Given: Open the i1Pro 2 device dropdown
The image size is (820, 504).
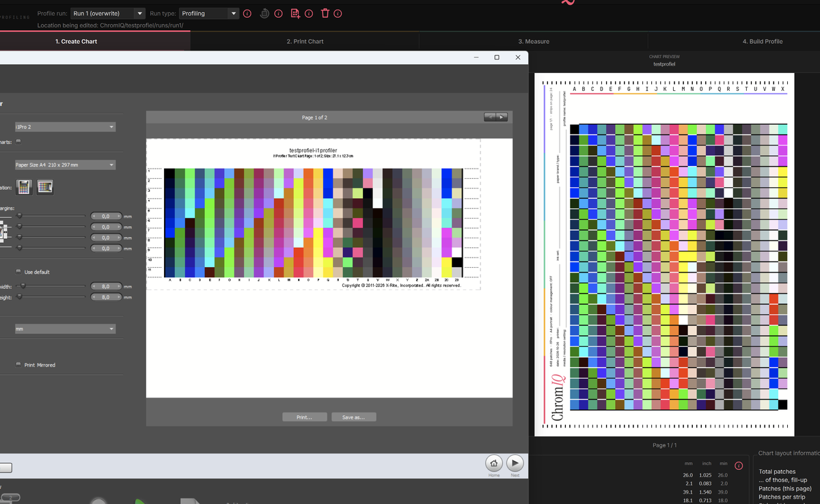Looking at the screenshot, I should coord(64,127).
